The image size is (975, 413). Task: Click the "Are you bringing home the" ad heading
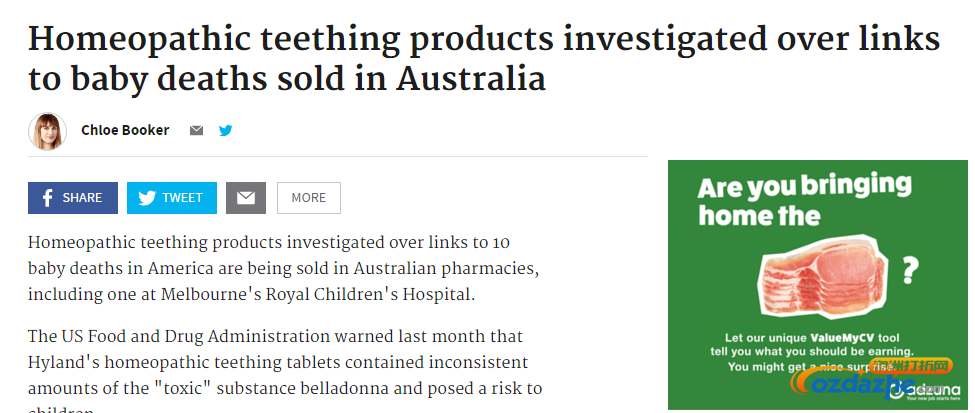805,200
